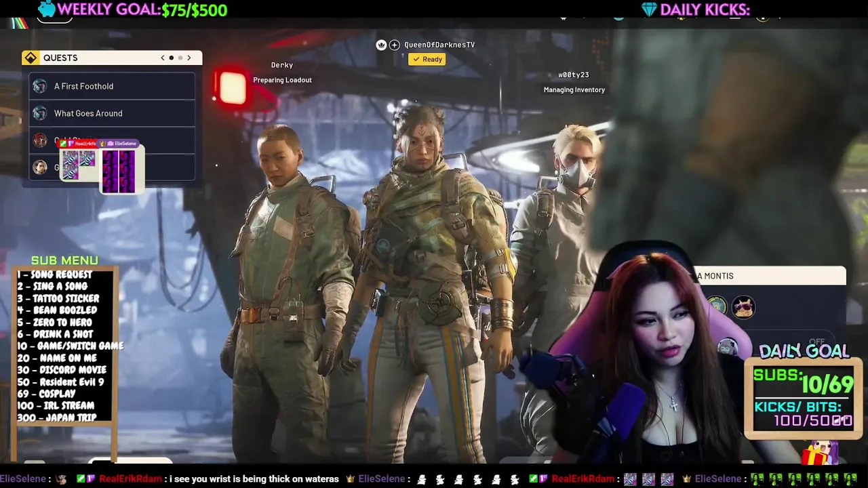868x488 pixels.
Task: Click Japan Trip in the Sub Menu
Action: [x=57, y=418]
